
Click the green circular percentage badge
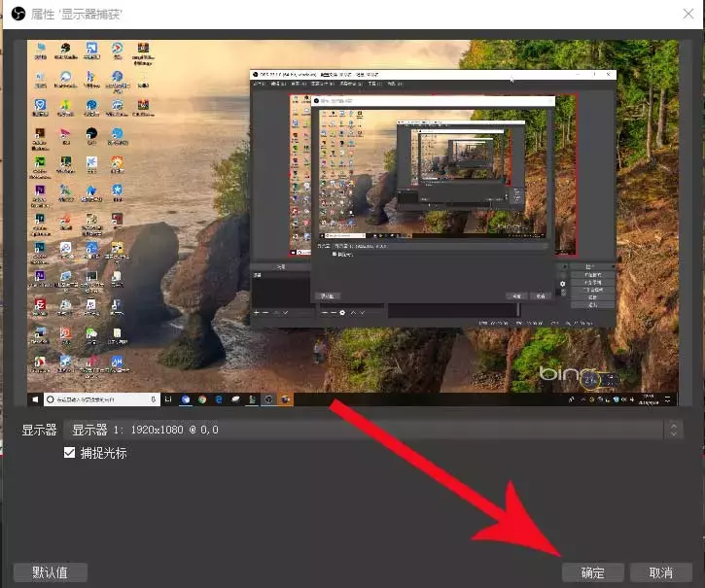click(x=591, y=380)
